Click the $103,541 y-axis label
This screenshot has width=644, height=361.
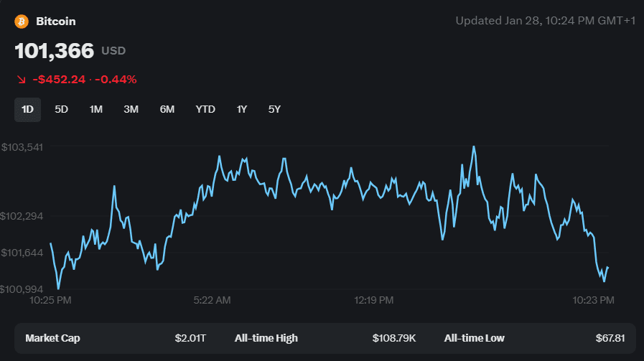pos(22,147)
